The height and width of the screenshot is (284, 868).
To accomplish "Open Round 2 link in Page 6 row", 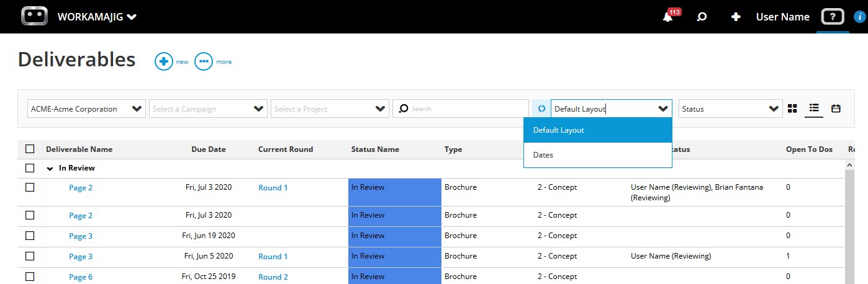I will [x=273, y=277].
